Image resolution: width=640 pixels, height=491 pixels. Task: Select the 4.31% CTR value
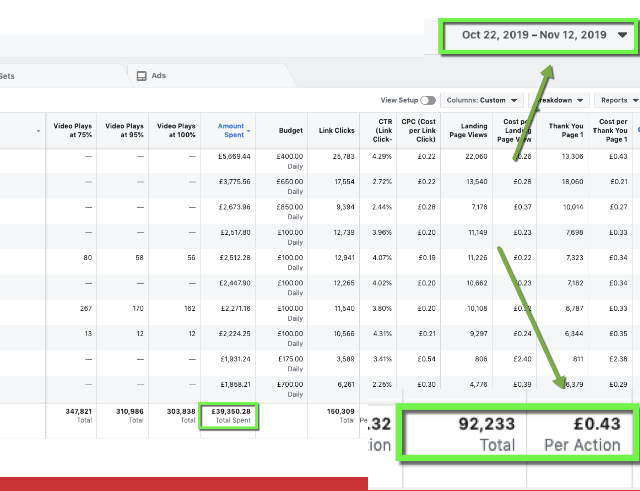[x=382, y=334]
